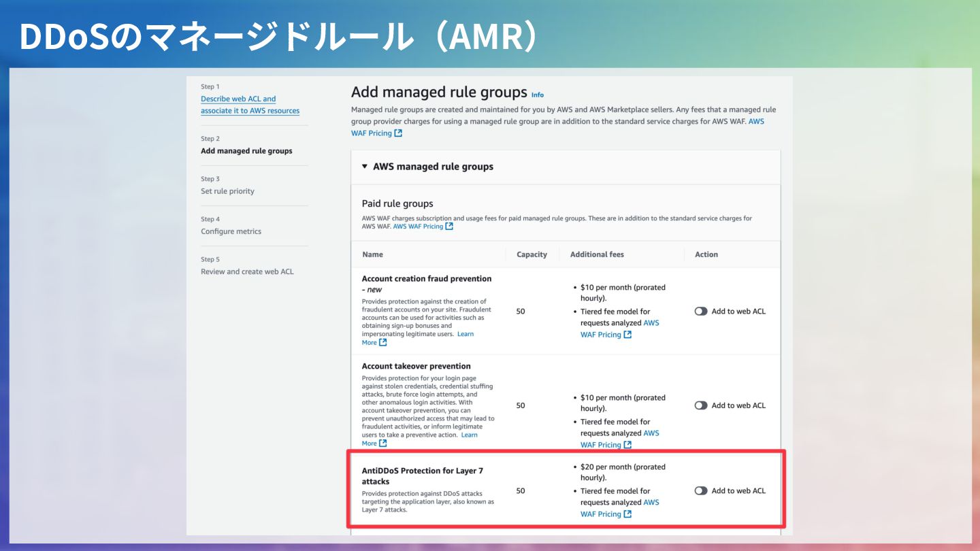
Task: Open Learn More link for Account takeover prevention
Action: point(420,439)
